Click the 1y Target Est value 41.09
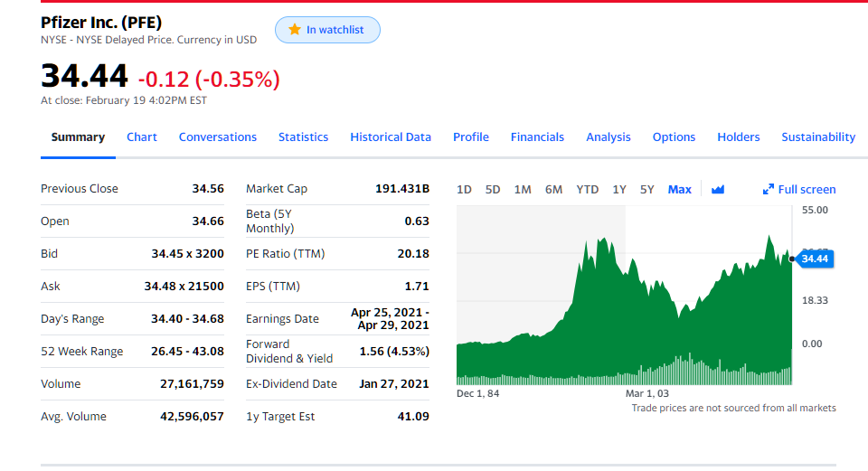The width and height of the screenshot is (868, 471). (x=413, y=416)
